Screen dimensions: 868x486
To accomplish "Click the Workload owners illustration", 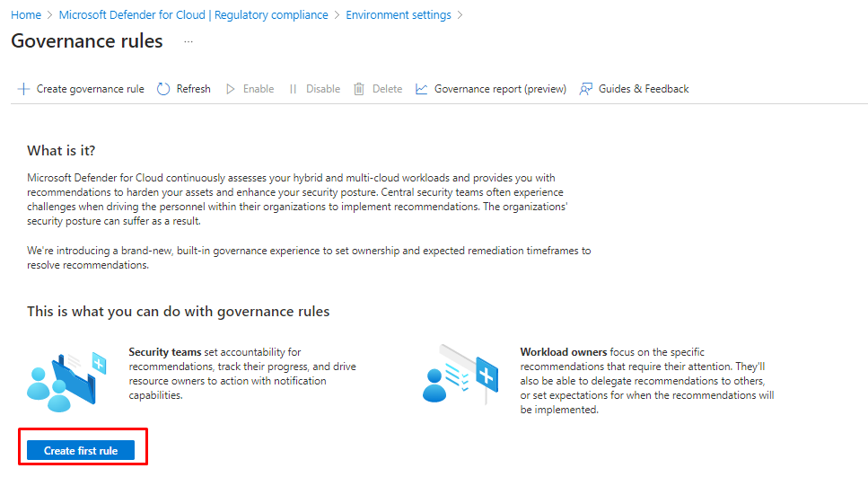I will click(460, 375).
